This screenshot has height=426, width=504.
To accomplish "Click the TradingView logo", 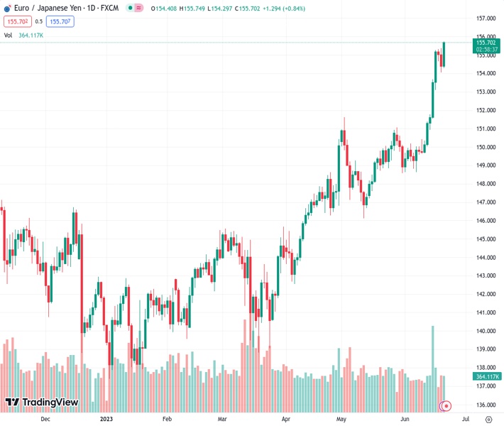I will [42, 403].
